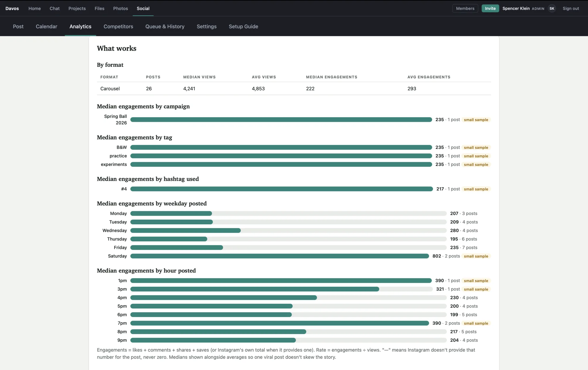588x370 pixels.
Task: Open the Photos section
Action: point(121,9)
